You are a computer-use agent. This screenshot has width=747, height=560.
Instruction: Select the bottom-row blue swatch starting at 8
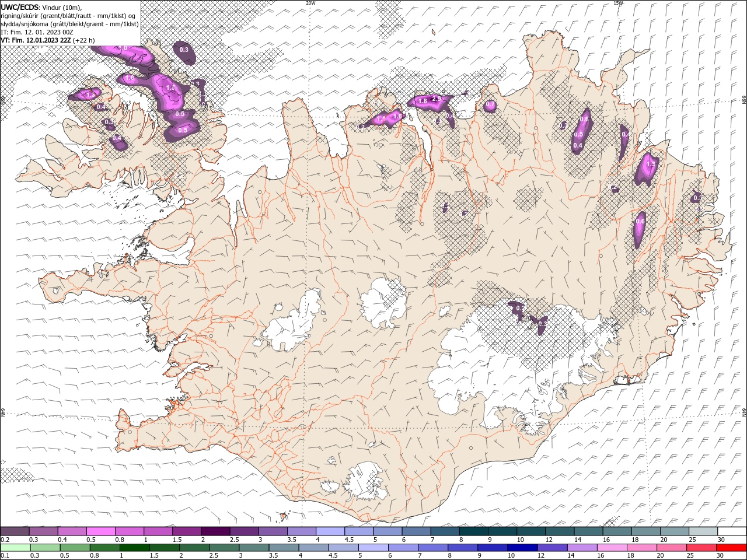pos(462,548)
